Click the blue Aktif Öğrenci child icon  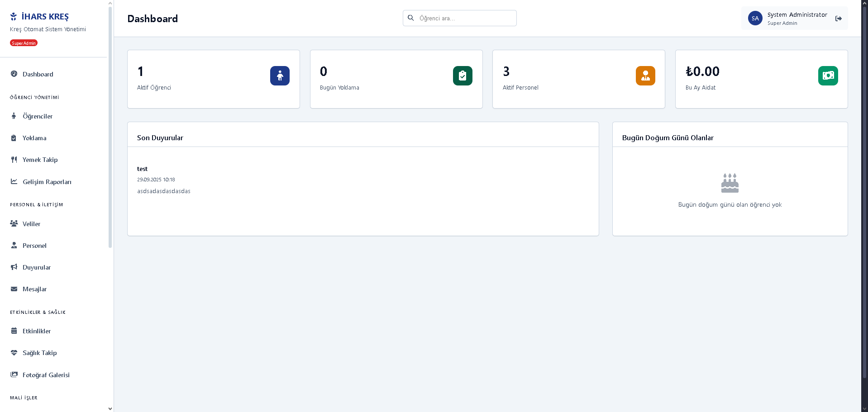click(280, 76)
